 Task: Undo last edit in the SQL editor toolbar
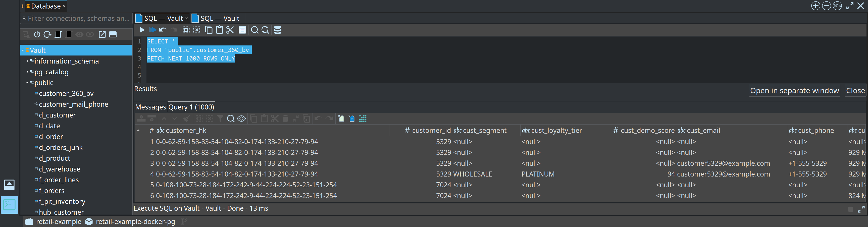pos(163,30)
